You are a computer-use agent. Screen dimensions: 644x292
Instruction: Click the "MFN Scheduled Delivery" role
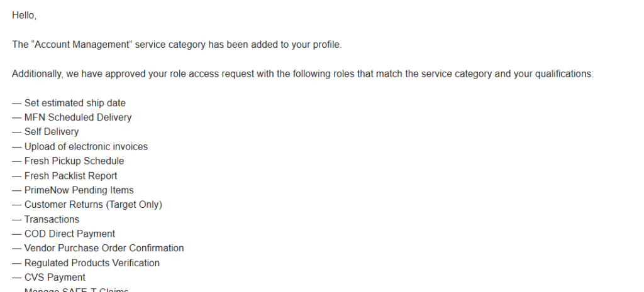78,117
